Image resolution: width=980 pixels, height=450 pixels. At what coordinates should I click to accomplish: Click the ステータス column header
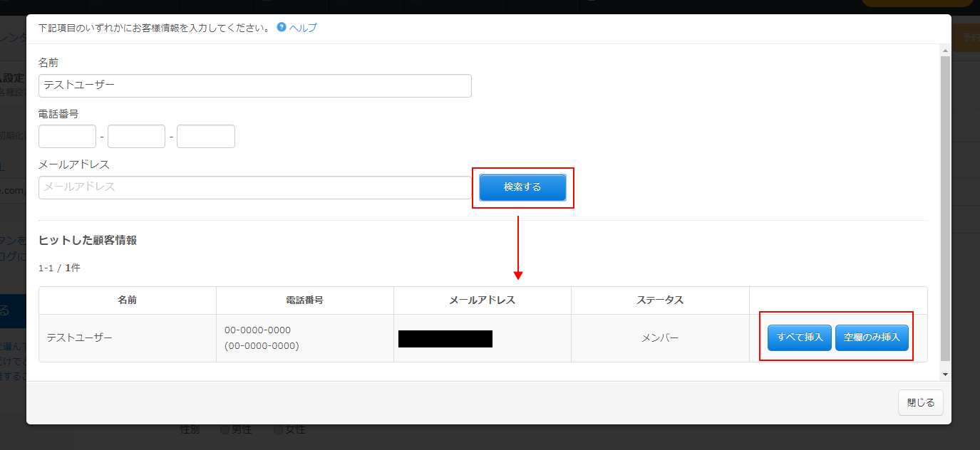[x=659, y=300]
